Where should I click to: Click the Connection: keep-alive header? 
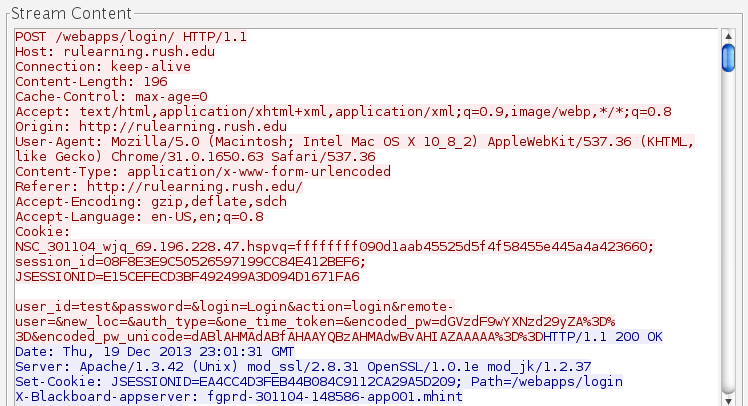[x=100, y=67]
